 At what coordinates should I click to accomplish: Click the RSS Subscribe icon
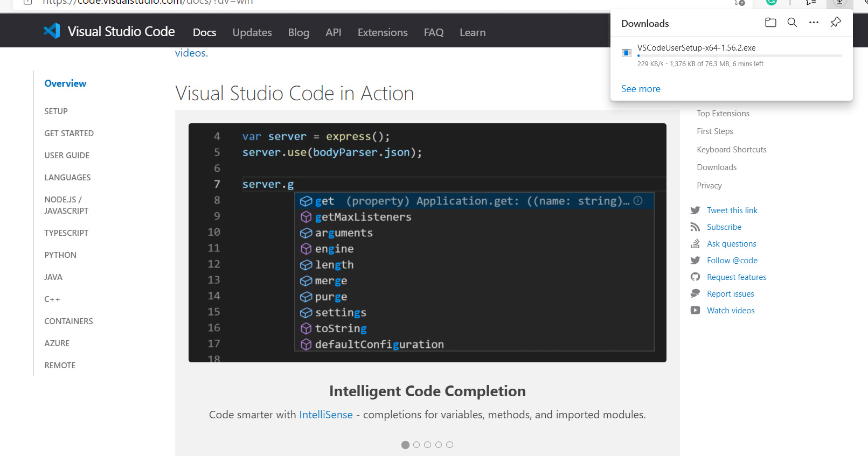point(696,227)
